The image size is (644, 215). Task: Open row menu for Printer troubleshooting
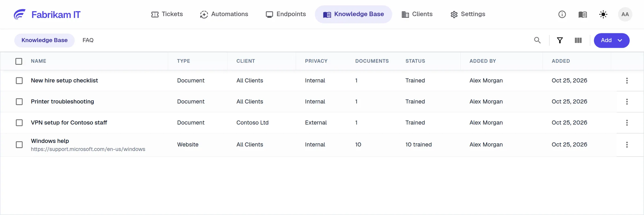point(627,102)
